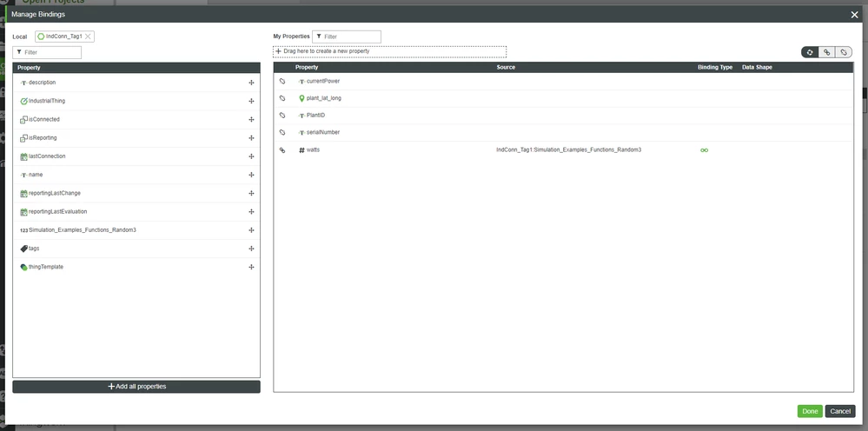This screenshot has width=868, height=431.
Task: Select the PlantID property row
Action: (564, 116)
